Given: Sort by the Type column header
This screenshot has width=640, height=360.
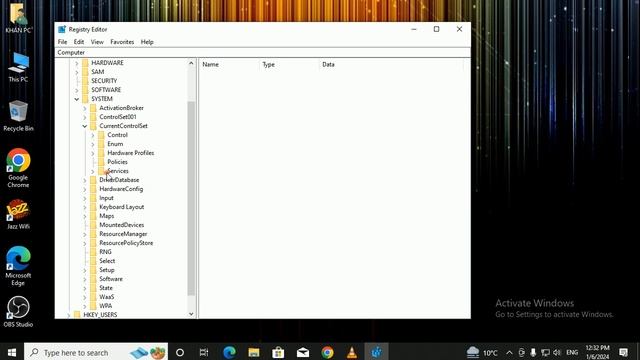Looking at the screenshot, I should 289,64.
